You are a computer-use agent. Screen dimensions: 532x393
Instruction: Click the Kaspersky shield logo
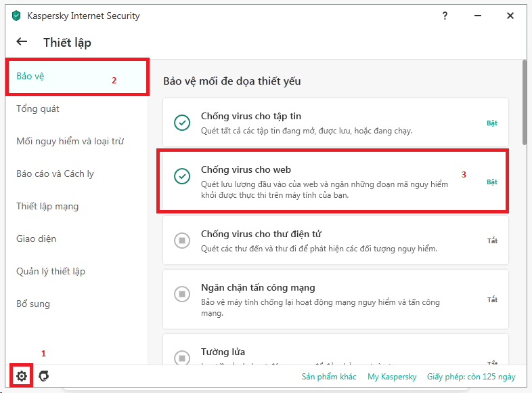coord(16,16)
